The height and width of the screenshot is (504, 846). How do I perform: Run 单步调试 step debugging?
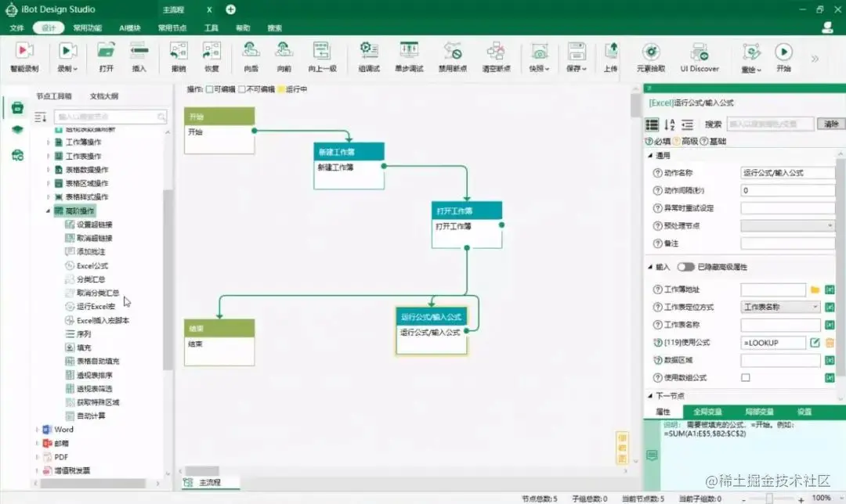pos(409,56)
